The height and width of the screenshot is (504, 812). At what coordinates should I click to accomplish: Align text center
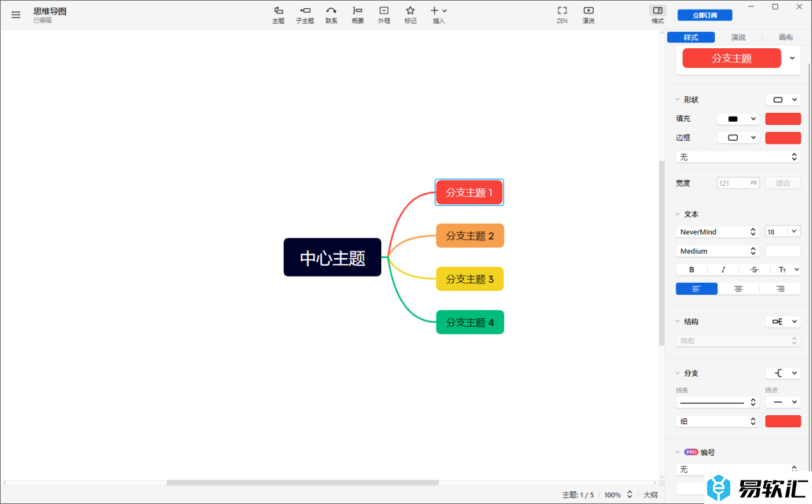(738, 289)
